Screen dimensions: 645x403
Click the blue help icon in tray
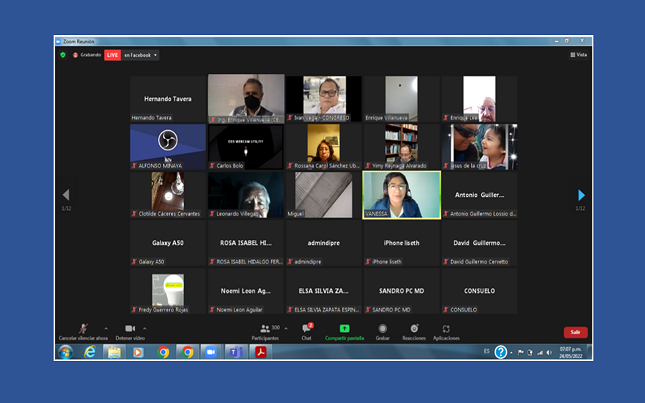coord(501,352)
